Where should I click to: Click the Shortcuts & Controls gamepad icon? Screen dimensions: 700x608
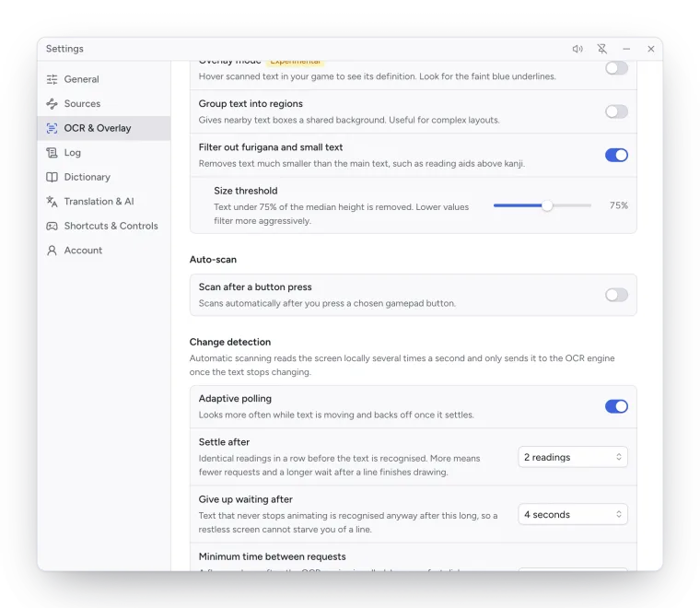52,226
